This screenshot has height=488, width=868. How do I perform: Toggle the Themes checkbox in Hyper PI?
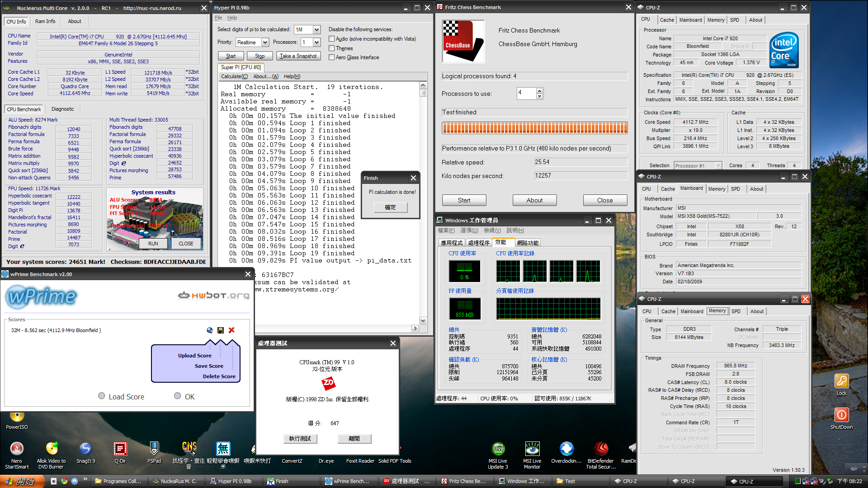coord(331,48)
